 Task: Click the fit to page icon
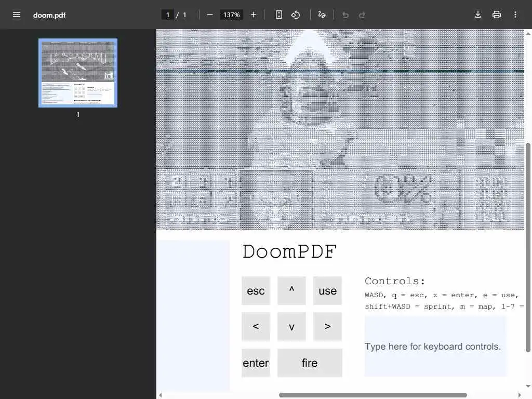[x=278, y=15]
